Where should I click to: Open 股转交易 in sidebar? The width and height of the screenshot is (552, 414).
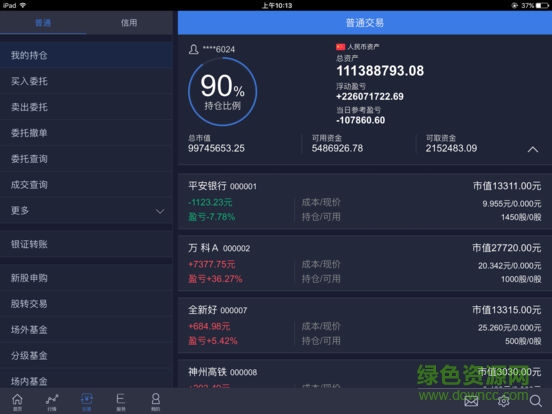tap(86, 303)
